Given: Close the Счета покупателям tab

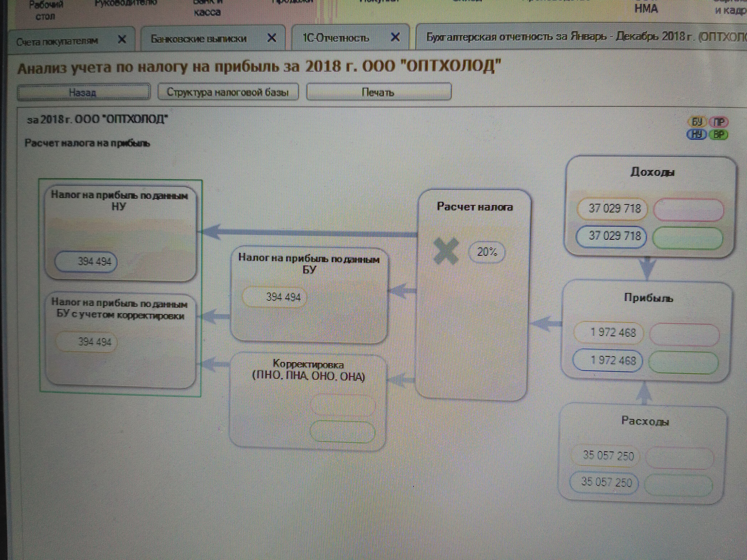Looking at the screenshot, I should point(122,39).
